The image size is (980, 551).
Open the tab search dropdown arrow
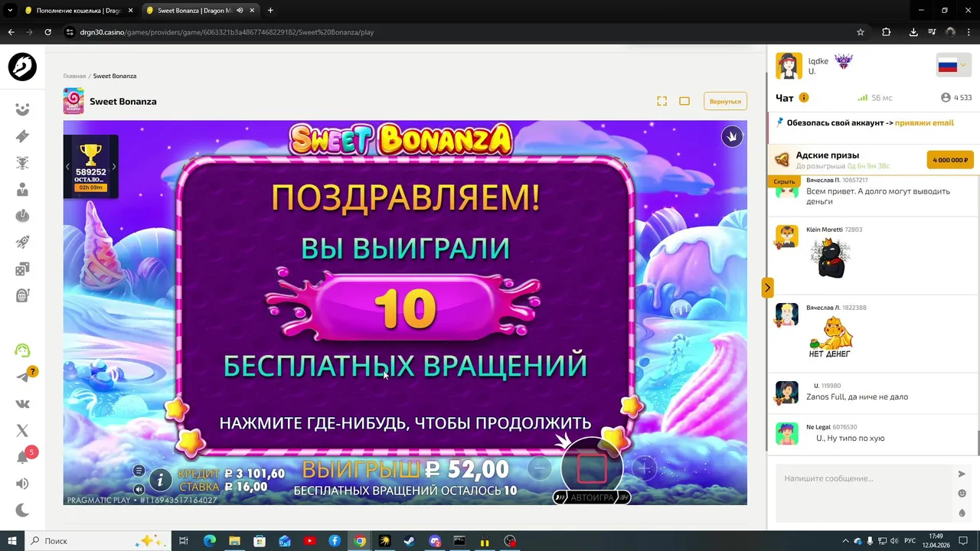[x=10, y=11]
